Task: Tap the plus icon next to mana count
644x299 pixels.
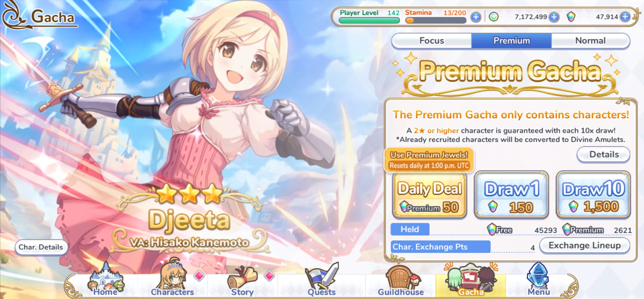Action: pyautogui.click(x=554, y=17)
